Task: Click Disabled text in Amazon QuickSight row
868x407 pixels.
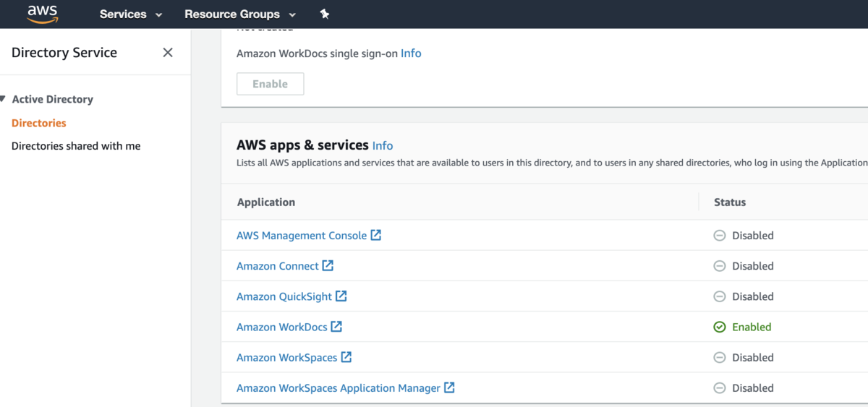Action: click(x=753, y=296)
